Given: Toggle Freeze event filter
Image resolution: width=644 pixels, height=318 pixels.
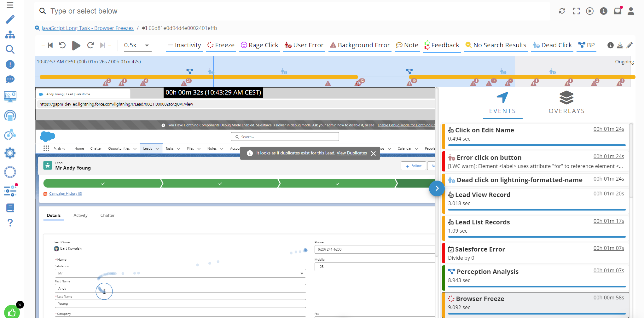Looking at the screenshot, I should 221,45.
